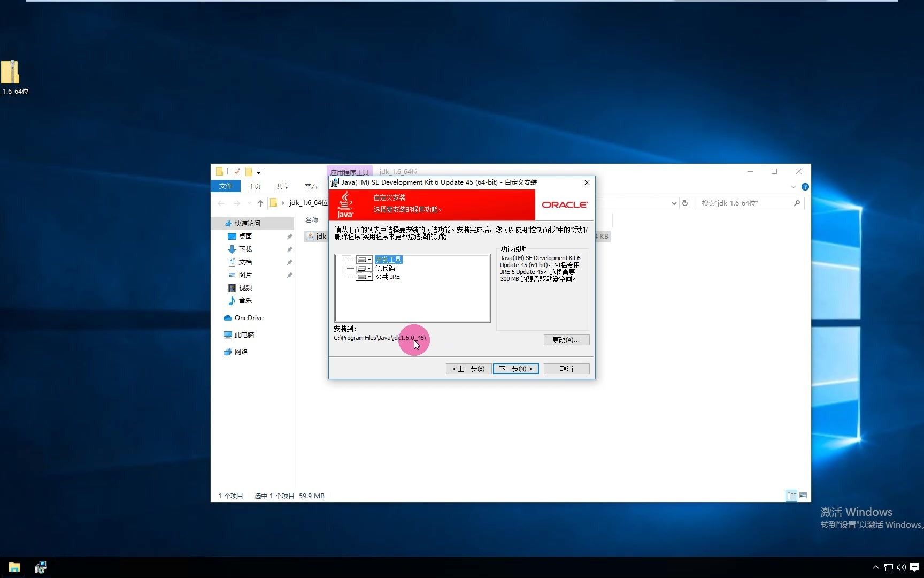Open the Action Center notification icon
Viewport: 924px width, 578px height.
914,567
